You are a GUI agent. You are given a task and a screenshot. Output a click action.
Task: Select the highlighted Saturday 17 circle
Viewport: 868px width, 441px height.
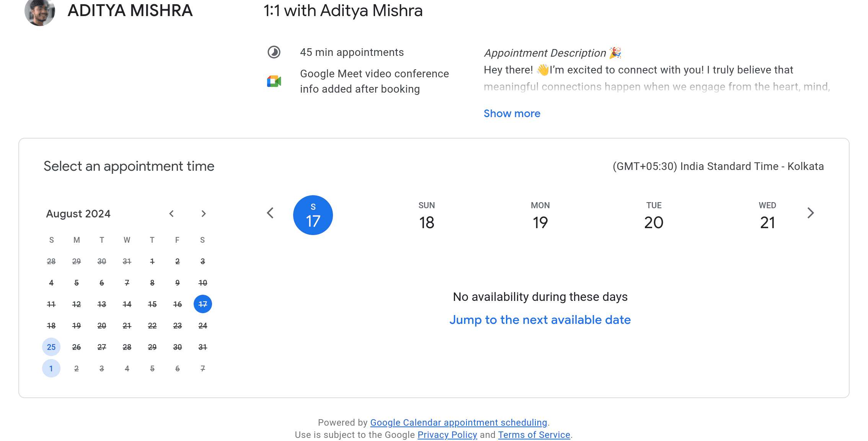(x=313, y=215)
